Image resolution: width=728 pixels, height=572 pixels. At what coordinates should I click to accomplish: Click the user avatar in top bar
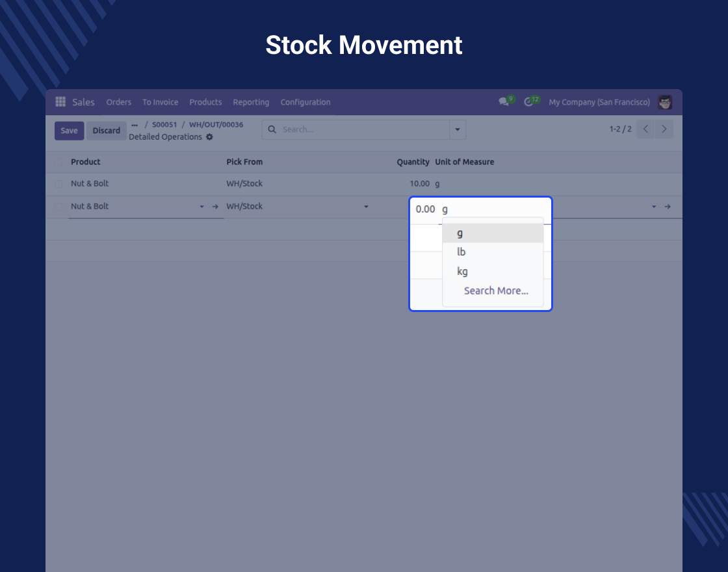[x=665, y=102]
